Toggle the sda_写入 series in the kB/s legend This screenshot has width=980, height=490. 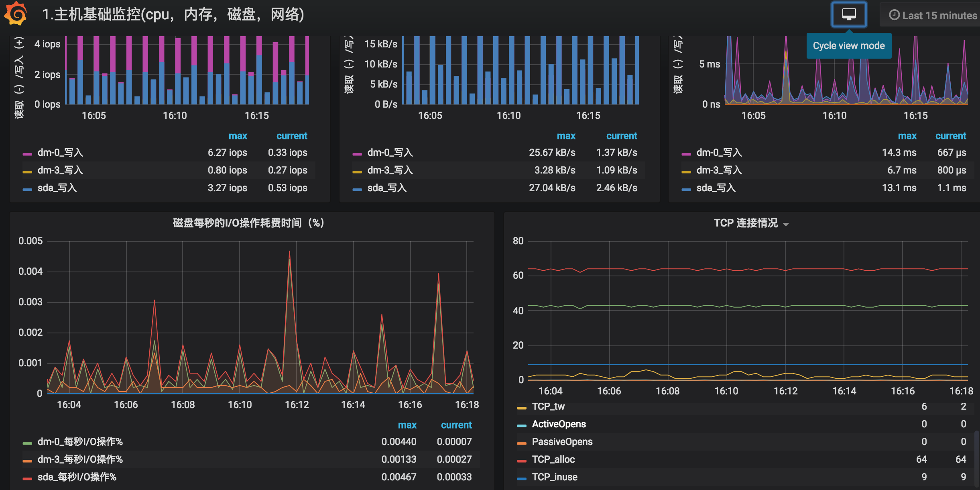387,188
